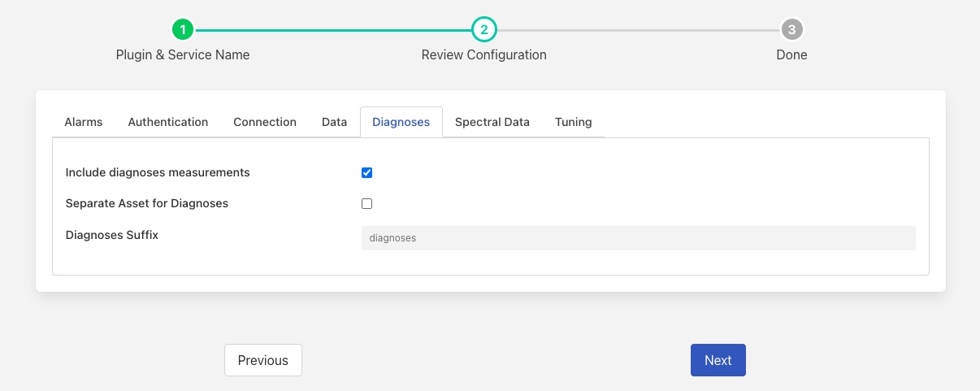The image size is (980, 391).
Task: Go to the Connection tab
Action: coord(265,122)
